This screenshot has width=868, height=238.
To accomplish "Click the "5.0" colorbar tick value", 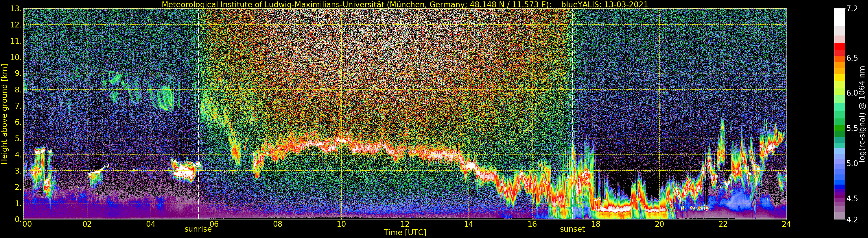I will 852,163.
